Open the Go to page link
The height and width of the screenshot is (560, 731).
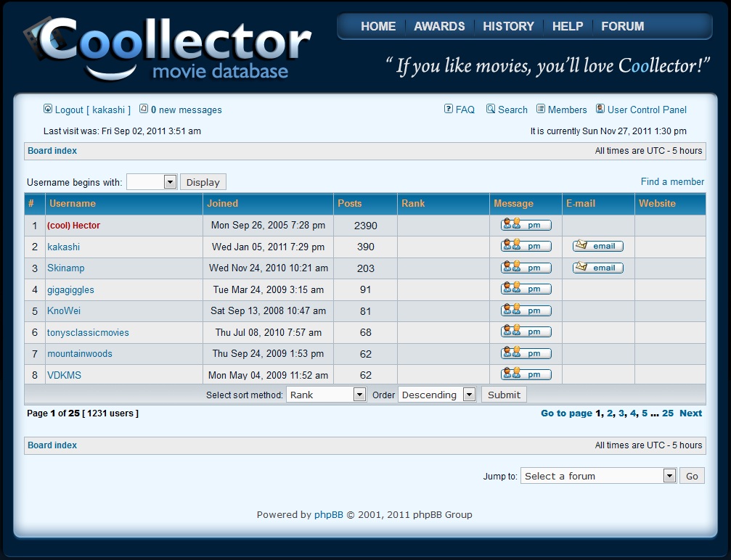coord(566,413)
